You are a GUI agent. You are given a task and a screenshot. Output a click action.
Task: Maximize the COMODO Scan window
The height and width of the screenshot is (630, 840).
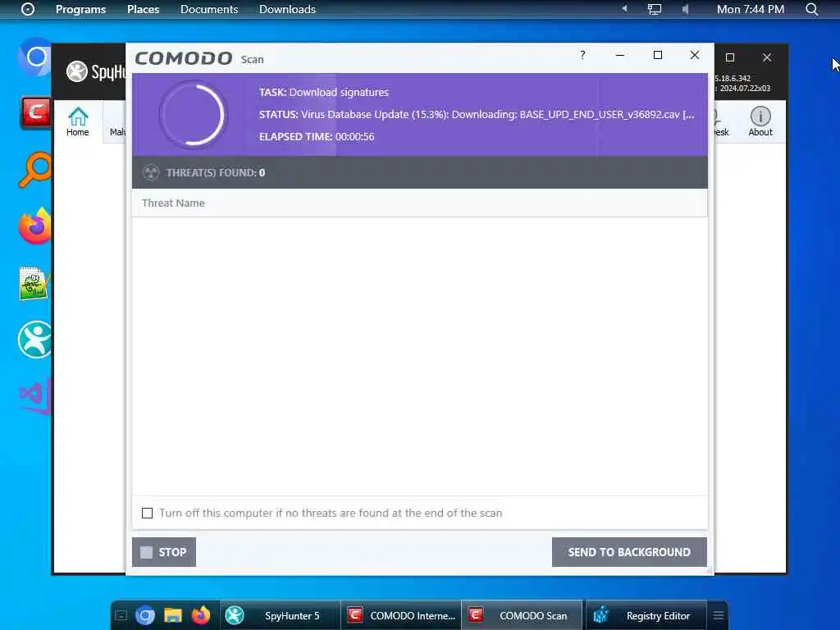coord(658,55)
